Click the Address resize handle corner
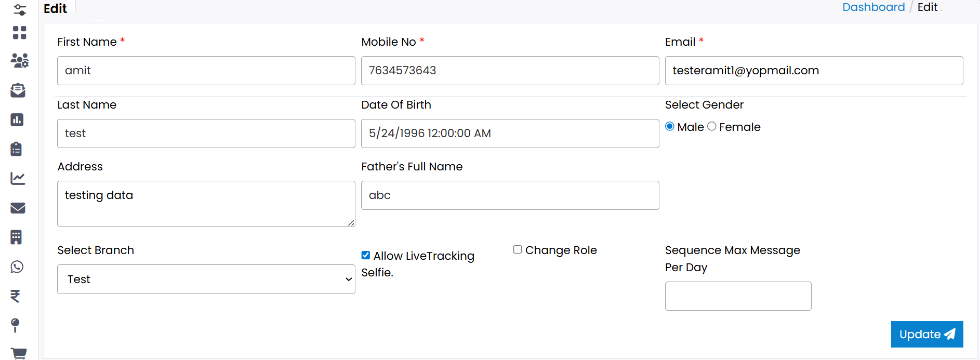The width and height of the screenshot is (980, 360). point(351,223)
